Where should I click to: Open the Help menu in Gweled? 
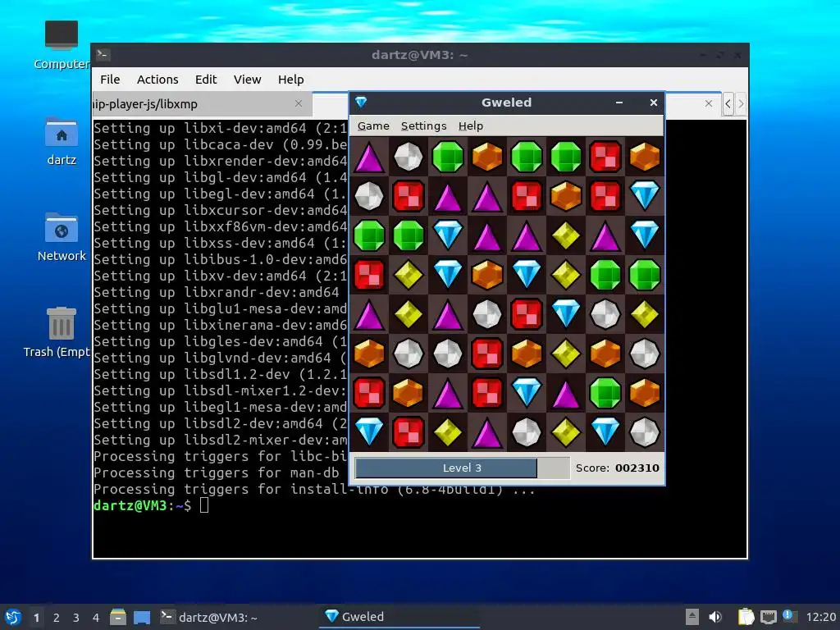pyautogui.click(x=470, y=126)
